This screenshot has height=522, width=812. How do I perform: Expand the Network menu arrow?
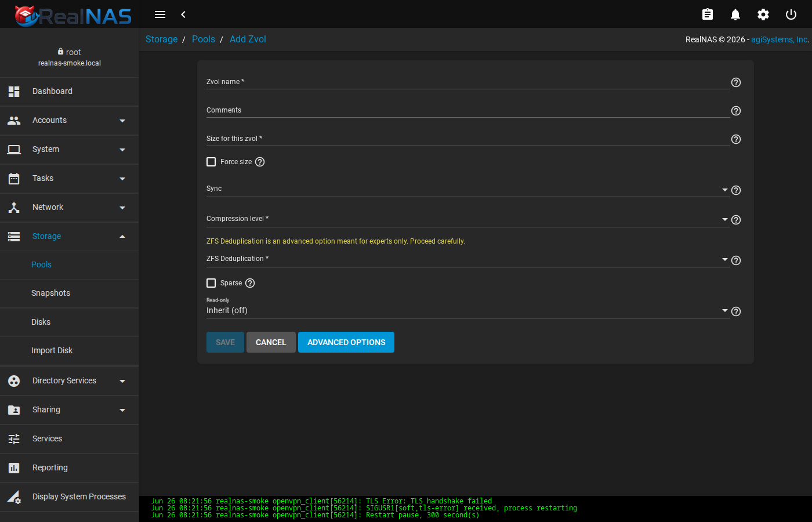coord(122,208)
